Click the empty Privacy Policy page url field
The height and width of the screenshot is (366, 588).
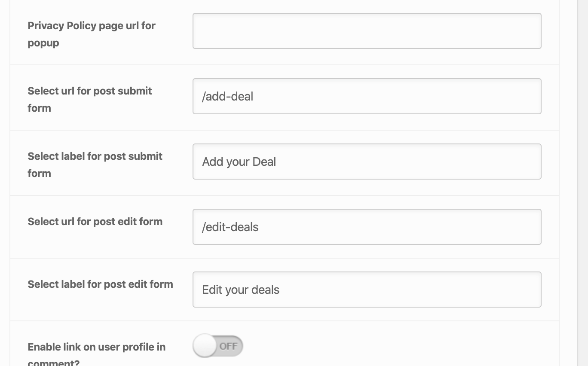pos(367,31)
